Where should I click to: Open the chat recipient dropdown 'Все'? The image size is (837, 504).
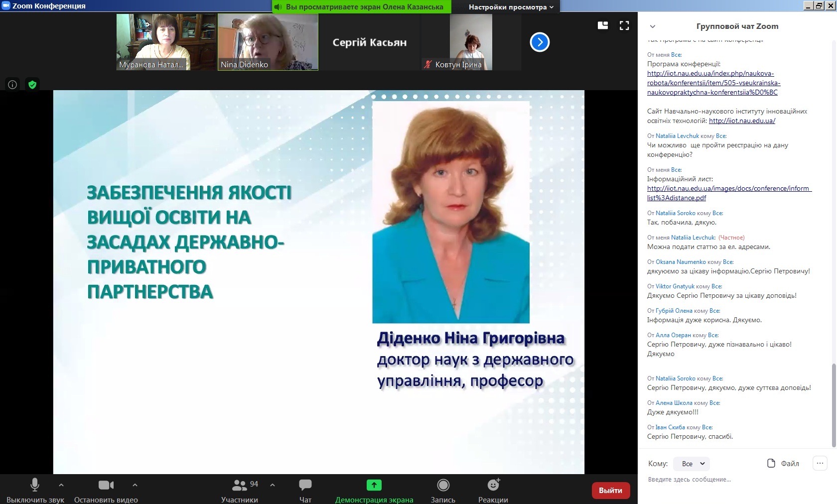[691, 464]
